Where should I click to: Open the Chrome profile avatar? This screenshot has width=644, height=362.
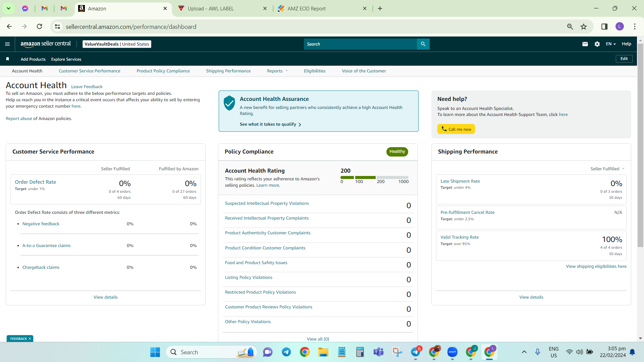point(620,26)
